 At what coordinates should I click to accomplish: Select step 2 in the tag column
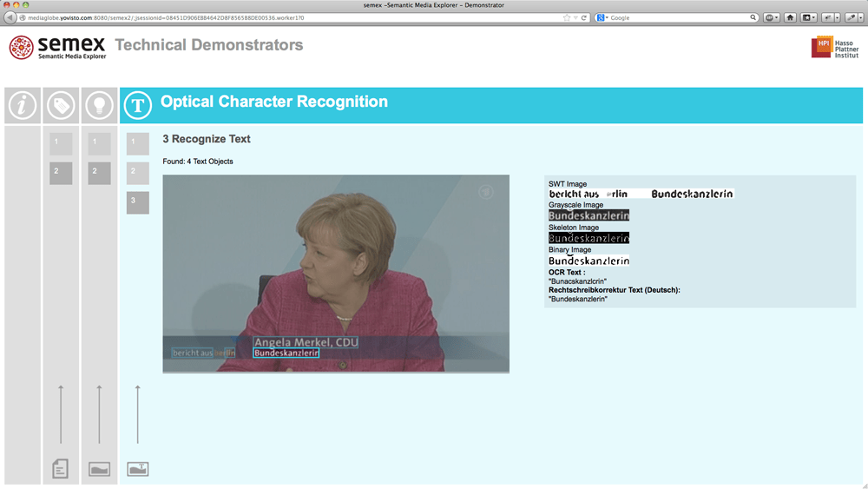61,173
